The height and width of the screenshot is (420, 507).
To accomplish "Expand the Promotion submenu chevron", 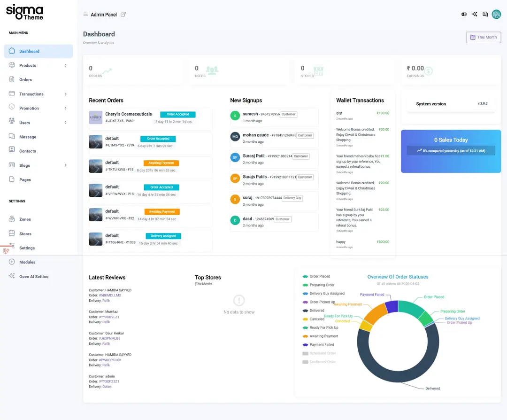I will click(66, 109).
